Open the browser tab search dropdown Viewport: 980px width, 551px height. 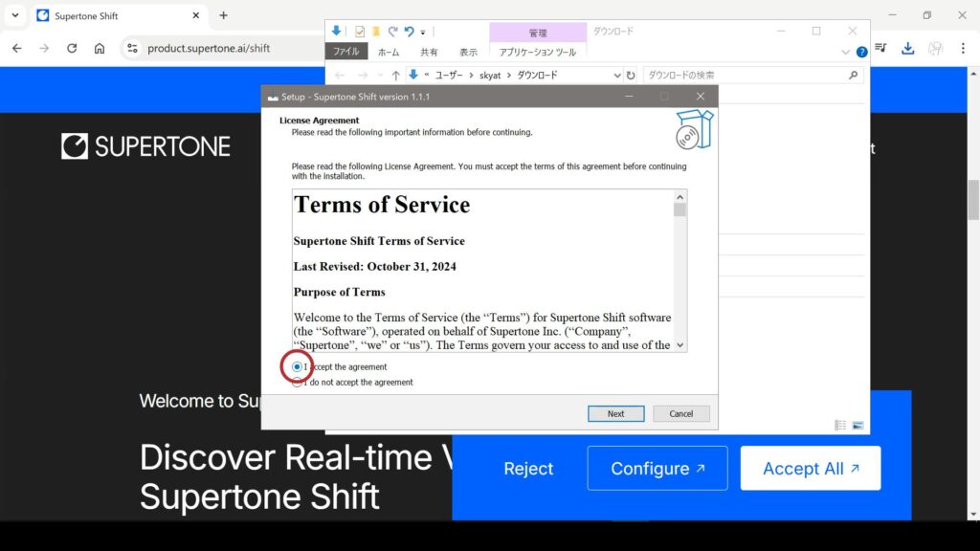14,15
